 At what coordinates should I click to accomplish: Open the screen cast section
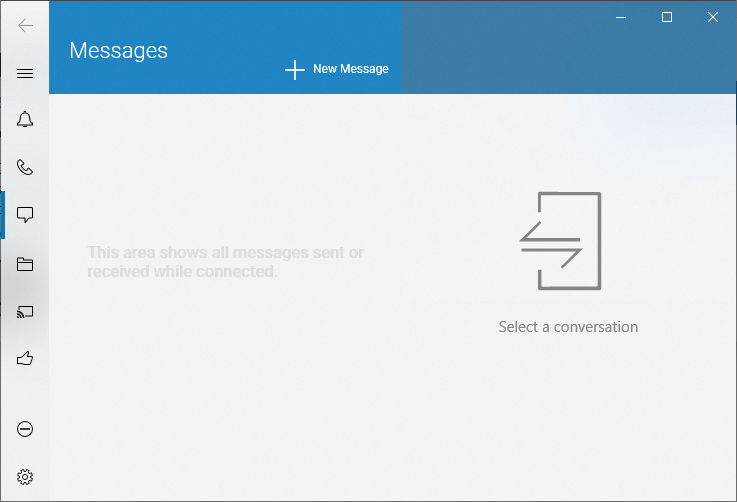(x=25, y=311)
